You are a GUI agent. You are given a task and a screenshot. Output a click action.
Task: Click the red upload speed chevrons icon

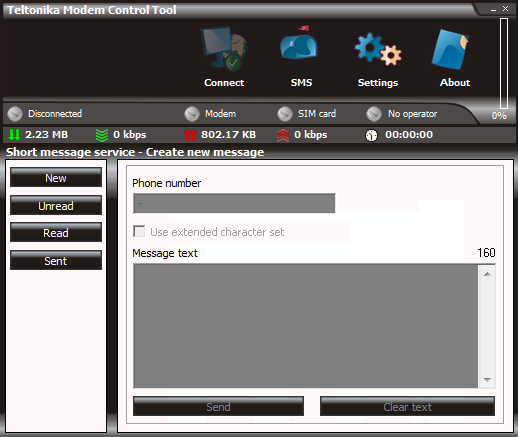(x=283, y=135)
